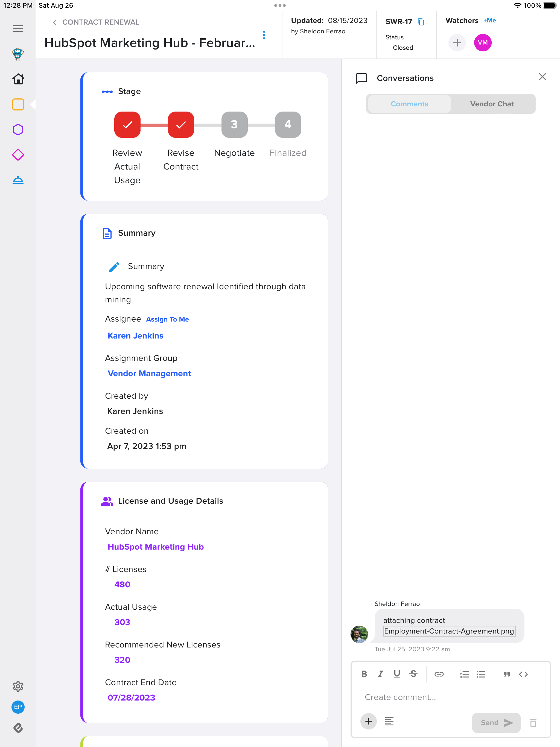Send the comment
The image size is (560, 747).
click(496, 723)
